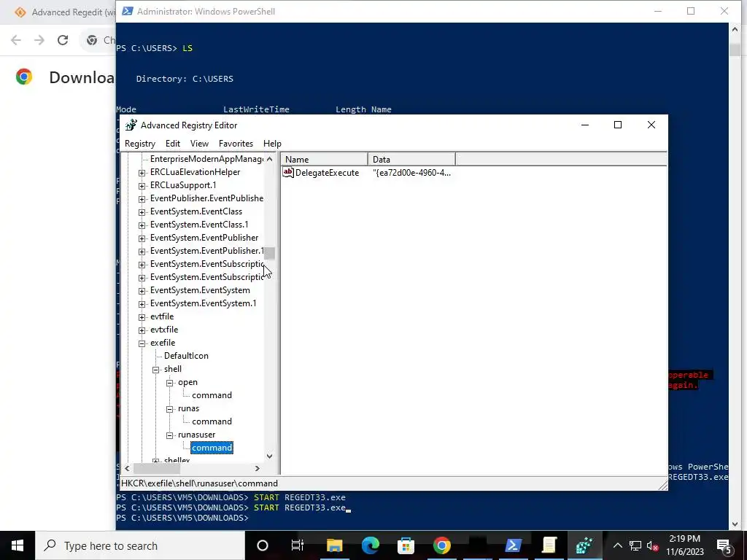
Task: Click the Data column header
Action: [x=411, y=160]
